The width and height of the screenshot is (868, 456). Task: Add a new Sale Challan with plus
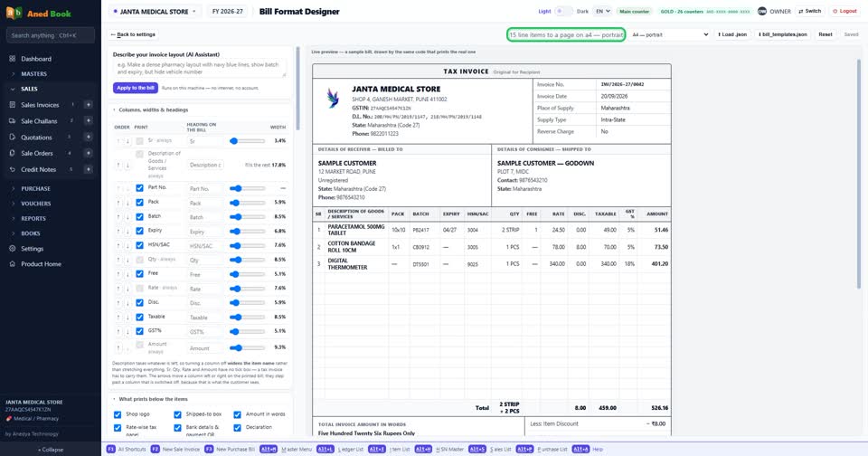point(88,121)
